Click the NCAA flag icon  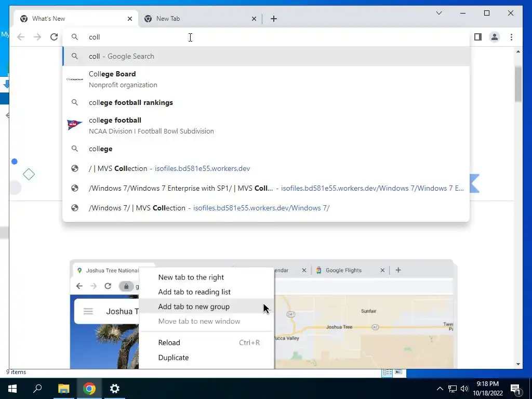pyautogui.click(x=74, y=125)
